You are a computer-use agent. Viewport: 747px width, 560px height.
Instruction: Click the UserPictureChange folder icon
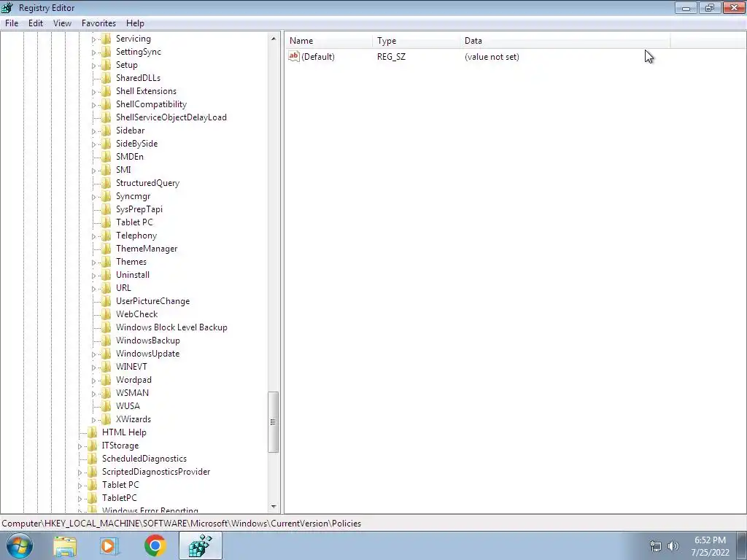(107, 301)
